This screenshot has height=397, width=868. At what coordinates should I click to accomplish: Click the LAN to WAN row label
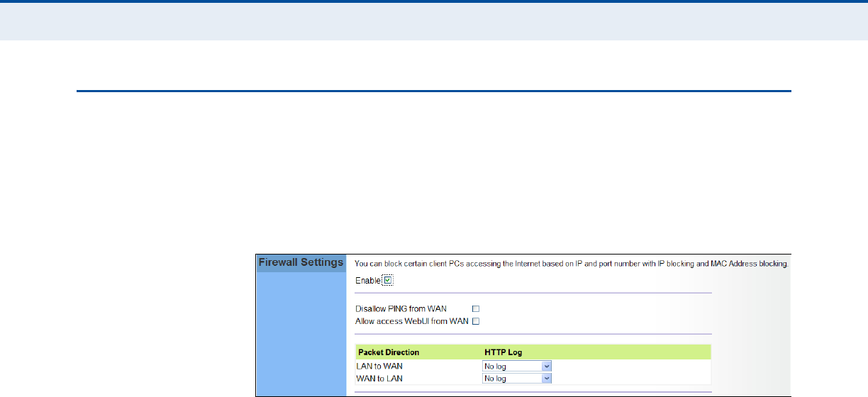coord(379,367)
